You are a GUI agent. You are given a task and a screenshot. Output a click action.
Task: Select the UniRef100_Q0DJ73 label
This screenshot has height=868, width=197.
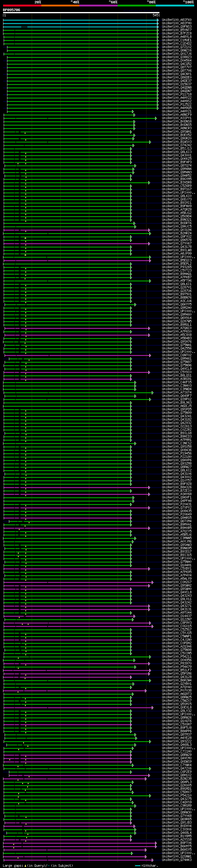pos(176,200)
